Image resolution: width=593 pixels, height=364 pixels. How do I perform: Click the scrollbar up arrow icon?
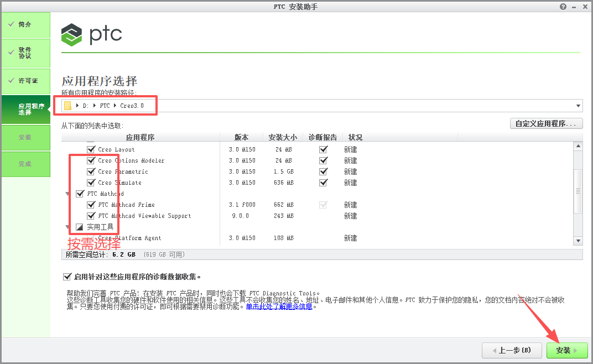[x=579, y=145]
